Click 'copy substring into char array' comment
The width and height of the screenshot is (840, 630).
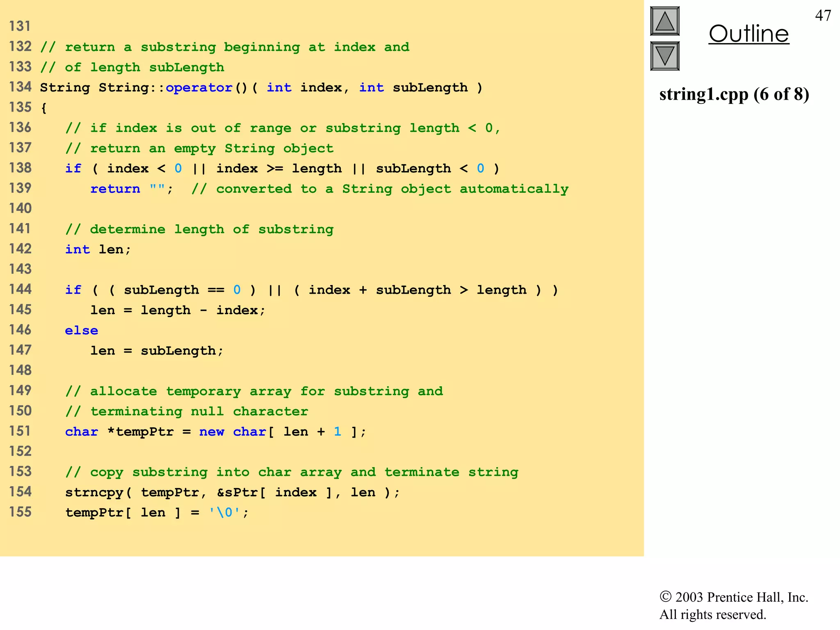292,472
